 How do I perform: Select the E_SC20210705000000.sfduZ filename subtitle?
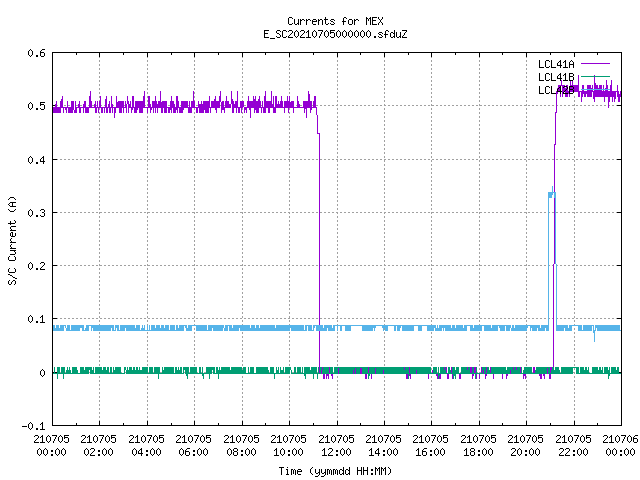point(335,34)
